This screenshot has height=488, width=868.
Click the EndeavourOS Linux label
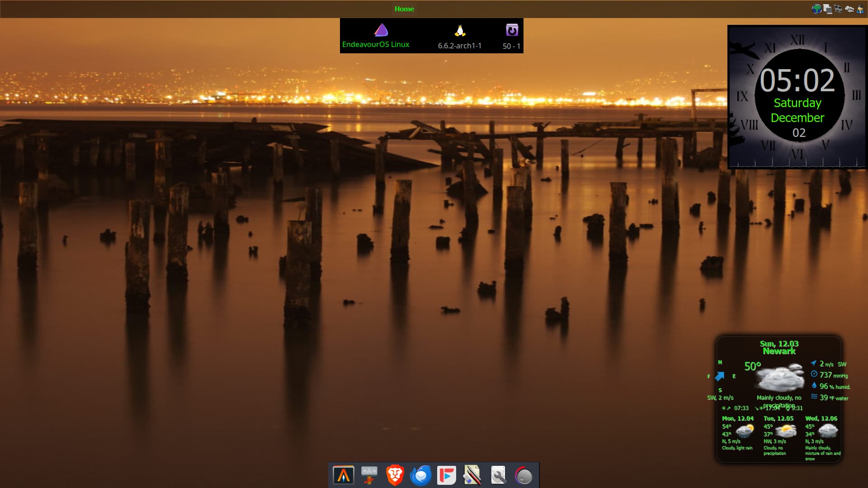375,44
